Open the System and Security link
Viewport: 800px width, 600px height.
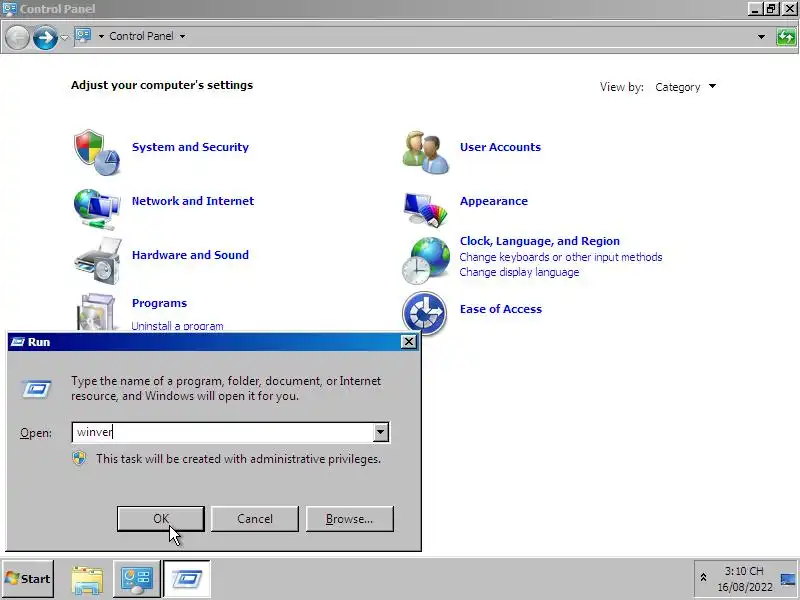[190, 147]
